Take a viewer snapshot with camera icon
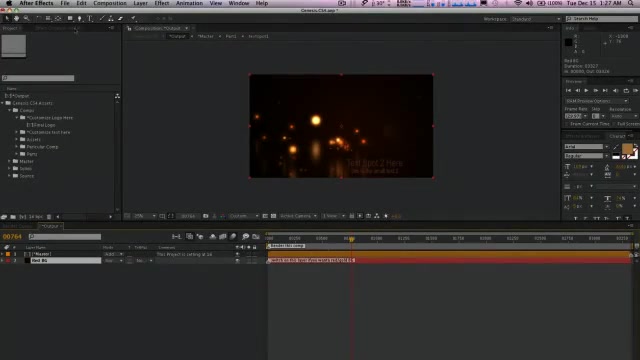Image resolution: width=640 pixels, height=360 pixels. pyautogui.click(x=205, y=216)
